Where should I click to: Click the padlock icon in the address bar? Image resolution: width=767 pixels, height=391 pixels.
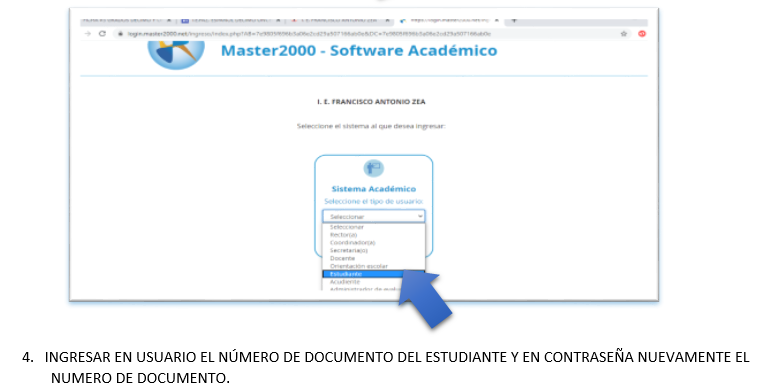coord(120,34)
